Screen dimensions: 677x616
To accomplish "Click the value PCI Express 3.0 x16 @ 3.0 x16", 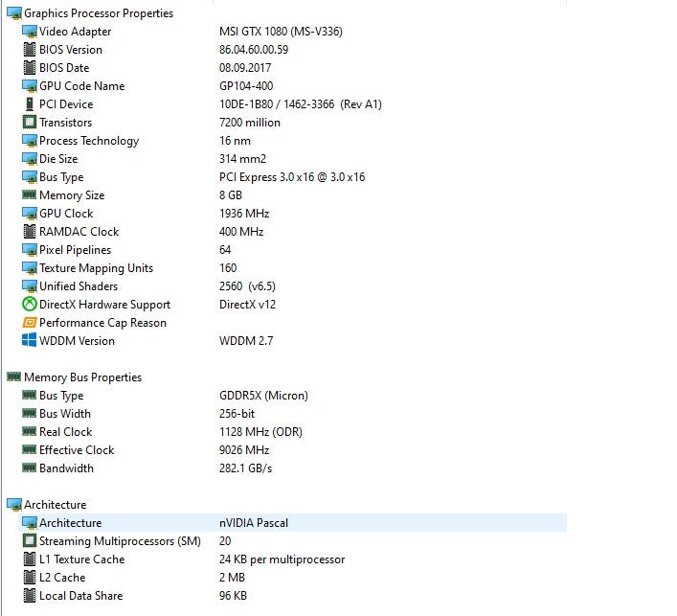I will point(292,177).
